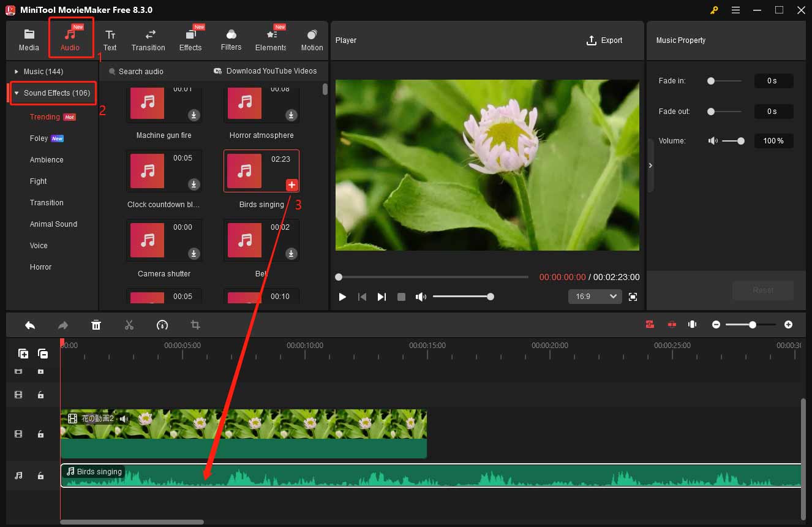Open the Elements tab
The image size is (812, 527).
pos(271,40)
